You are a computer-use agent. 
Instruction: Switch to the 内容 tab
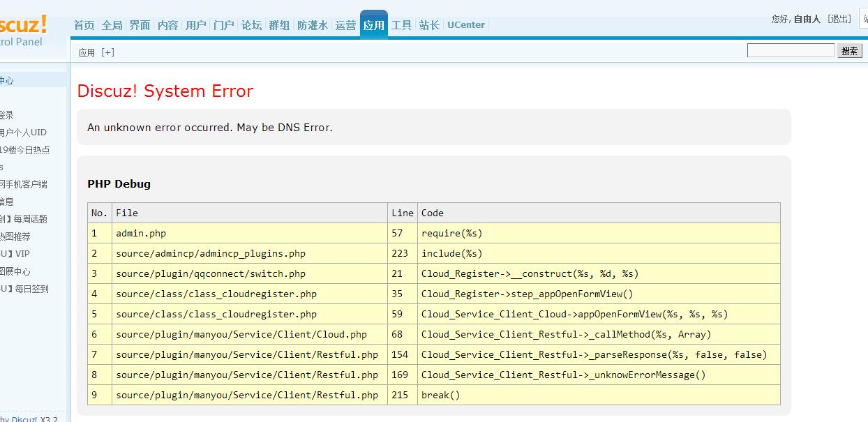click(x=167, y=25)
